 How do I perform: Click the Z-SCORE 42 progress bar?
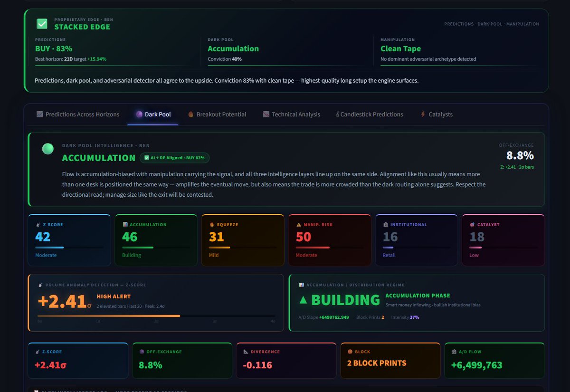pyautogui.click(x=69, y=248)
